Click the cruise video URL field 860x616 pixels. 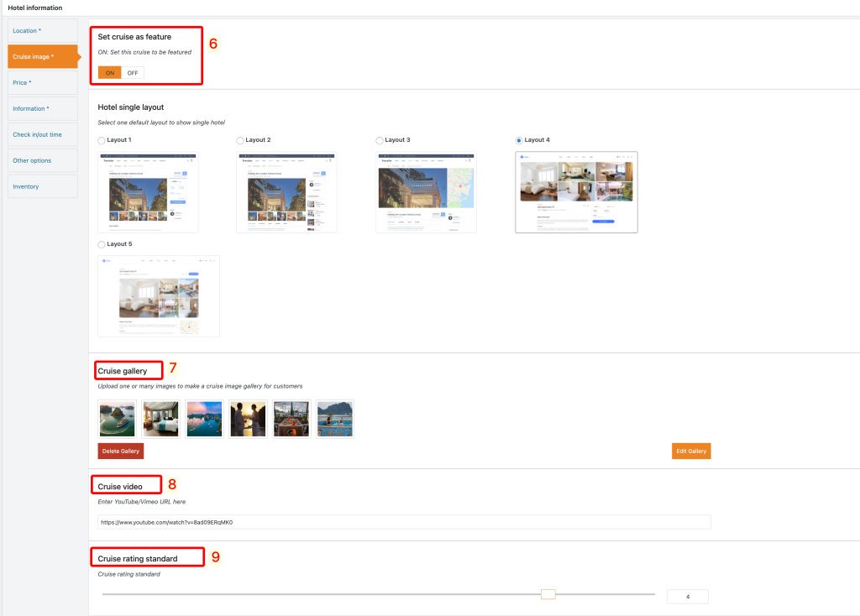pos(404,522)
